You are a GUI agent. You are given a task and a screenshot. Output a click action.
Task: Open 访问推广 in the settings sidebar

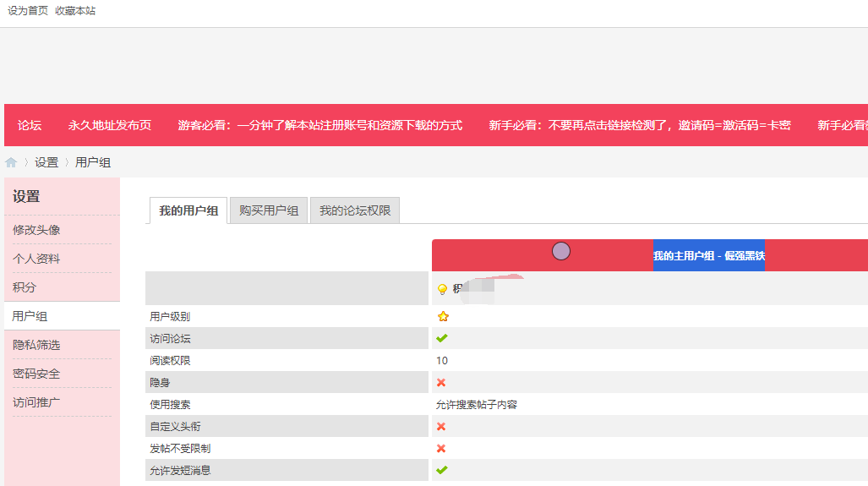36,402
